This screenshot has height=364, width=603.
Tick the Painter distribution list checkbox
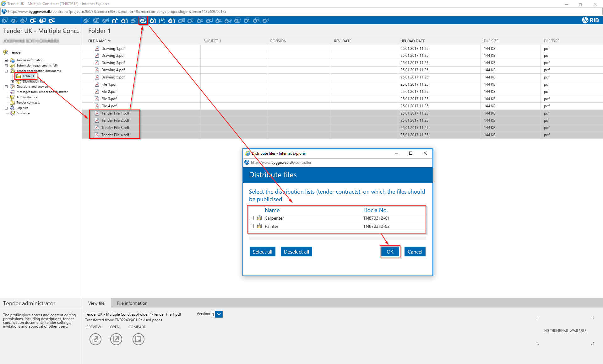(252, 226)
